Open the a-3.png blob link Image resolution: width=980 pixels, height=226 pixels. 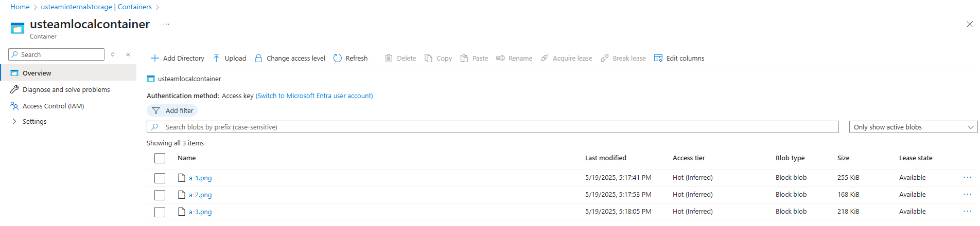point(200,212)
